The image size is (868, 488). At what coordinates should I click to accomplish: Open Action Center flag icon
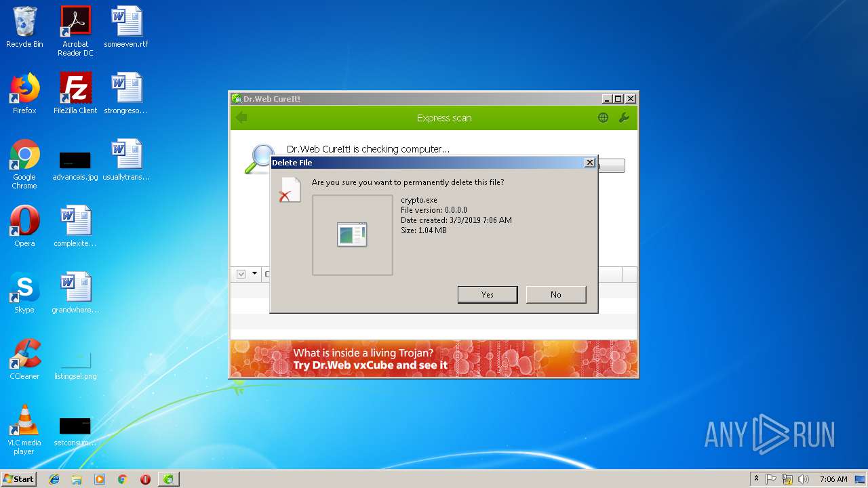(x=771, y=479)
